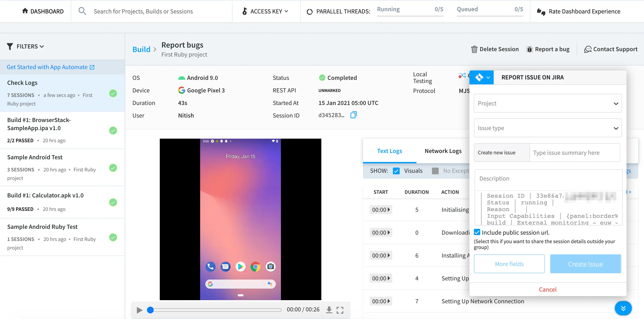644x319 pixels.
Task: Click the Report a bug icon
Action: pyautogui.click(x=529, y=49)
